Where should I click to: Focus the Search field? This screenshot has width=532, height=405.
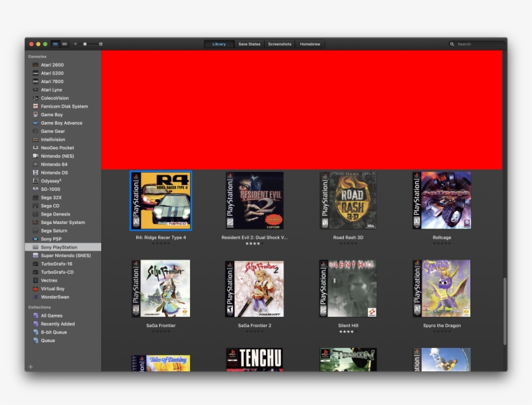click(476, 44)
